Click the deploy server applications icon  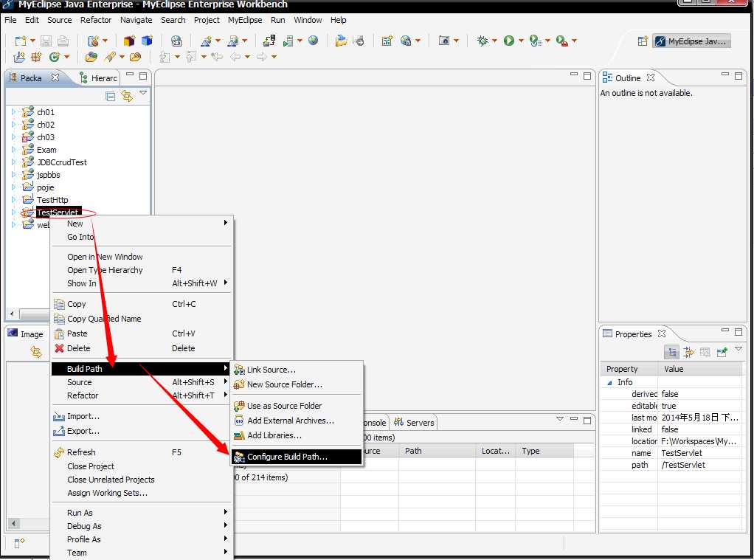pos(269,41)
